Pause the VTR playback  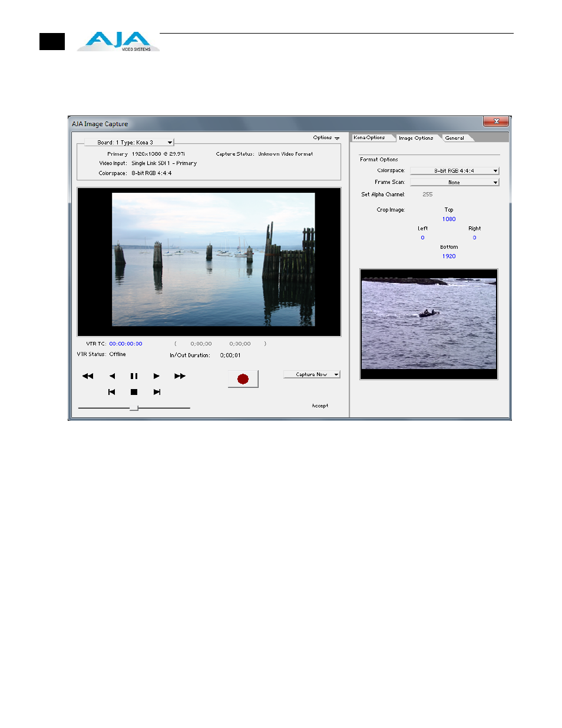point(134,376)
